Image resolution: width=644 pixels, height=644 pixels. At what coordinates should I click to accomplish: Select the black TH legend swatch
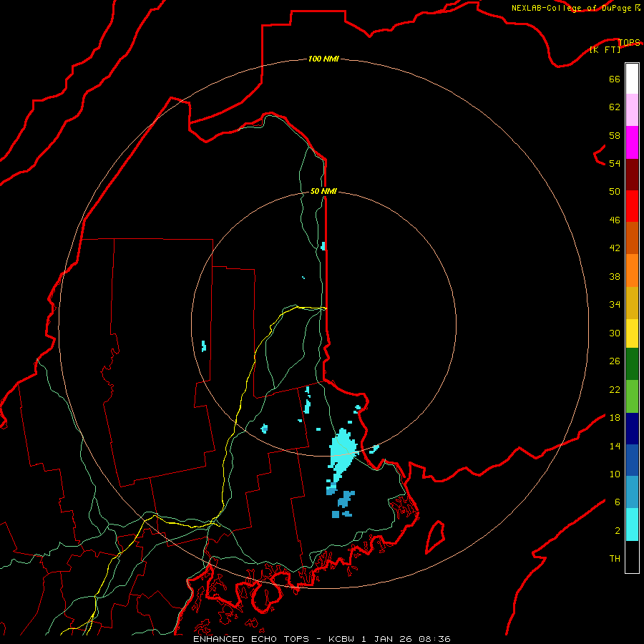[632, 557]
